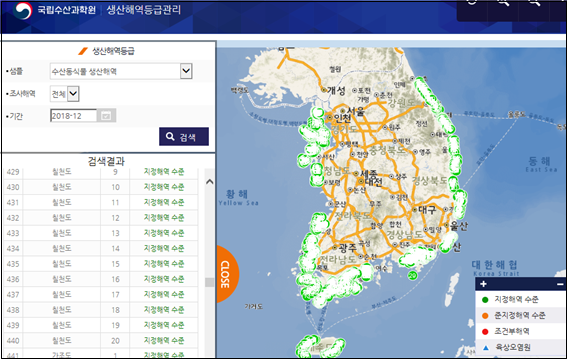This screenshot has height=362, width=567.
Task: Click the results scrollbar thumb
Action: [210, 282]
